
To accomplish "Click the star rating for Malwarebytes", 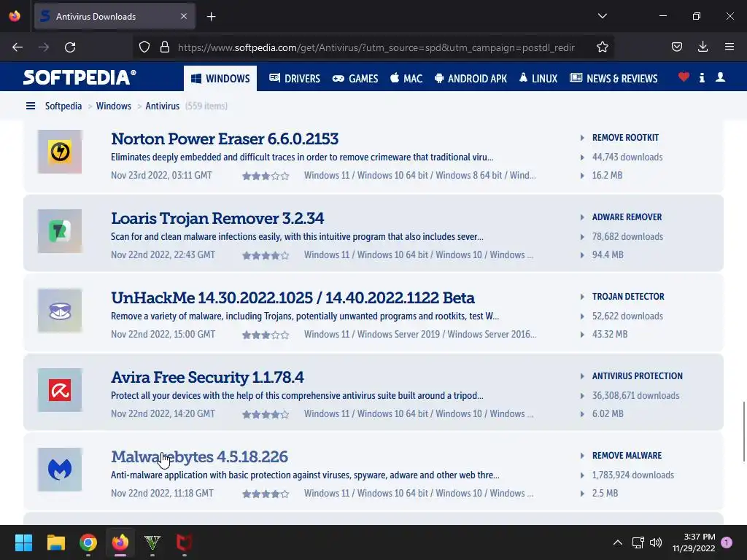I will [x=266, y=494].
